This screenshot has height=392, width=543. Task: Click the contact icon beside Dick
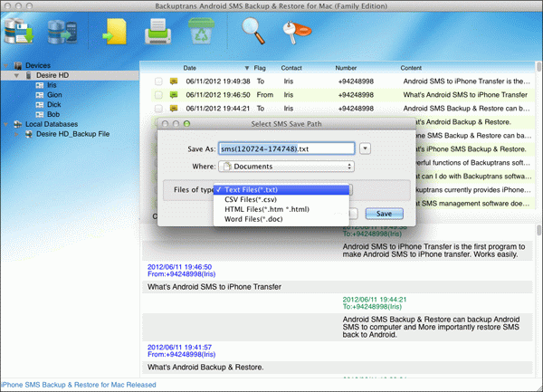(x=40, y=105)
